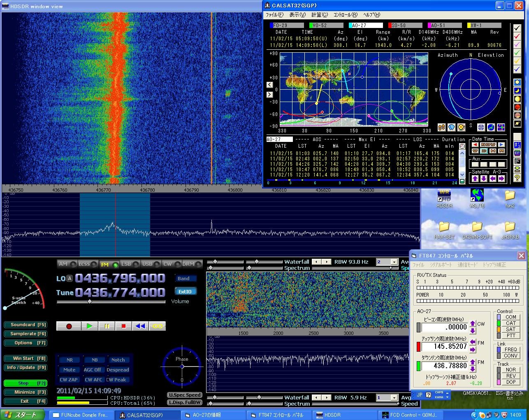Increase beacon frequency with the up arrow
Viewport: 529px width, 420px height.
[473, 324]
